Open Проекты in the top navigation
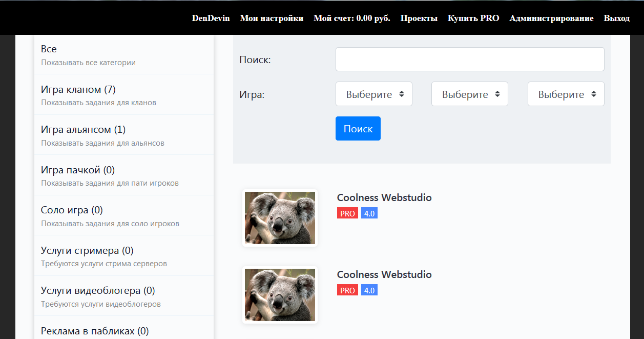The image size is (644, 339). coord(419,18)
